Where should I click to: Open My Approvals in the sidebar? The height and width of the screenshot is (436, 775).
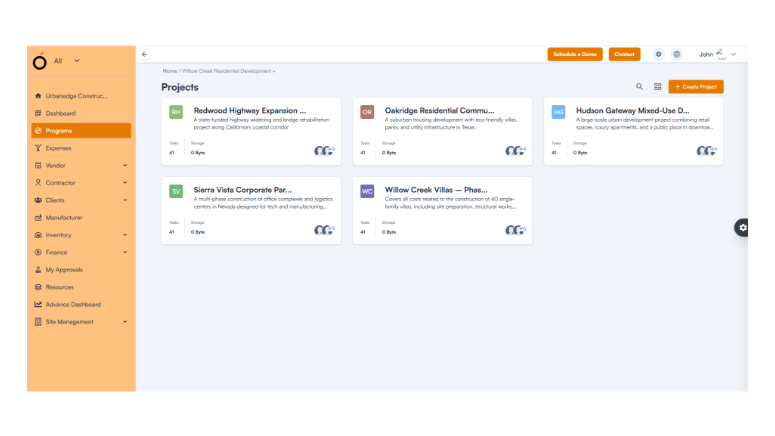click(x=64, y=270)
